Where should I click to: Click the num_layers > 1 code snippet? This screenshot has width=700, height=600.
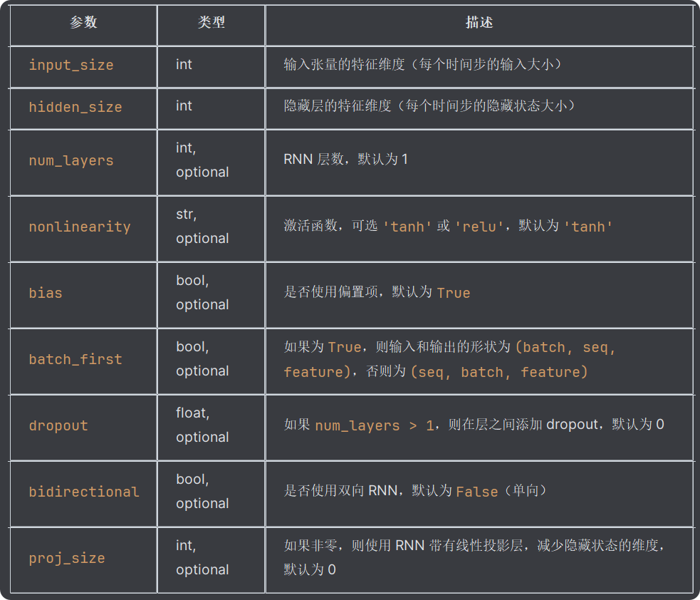click(x=374, y=425)
